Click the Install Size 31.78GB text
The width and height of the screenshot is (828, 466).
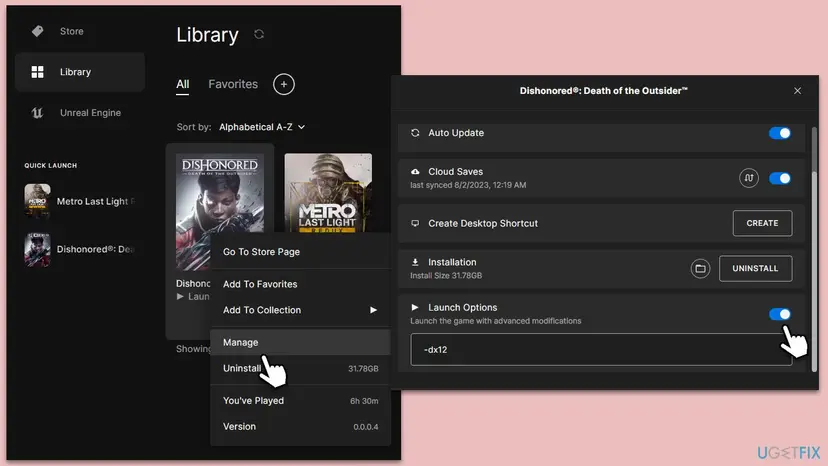446,276
